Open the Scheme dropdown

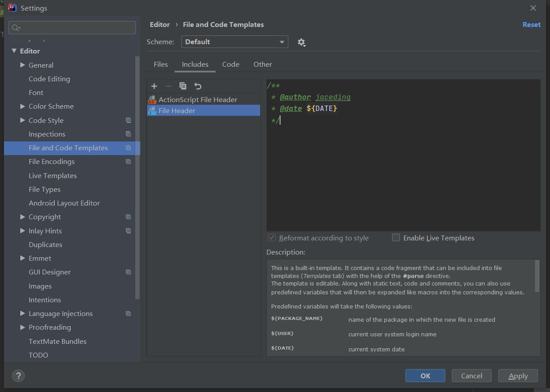235,42
